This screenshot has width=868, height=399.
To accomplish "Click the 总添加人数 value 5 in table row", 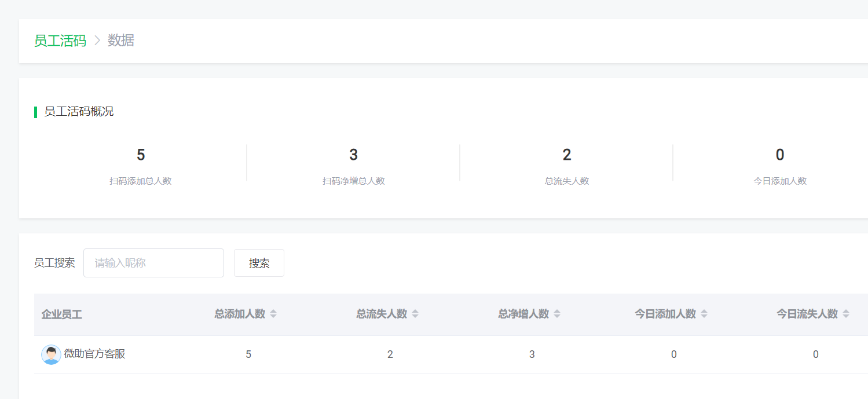I will [248, 354].
